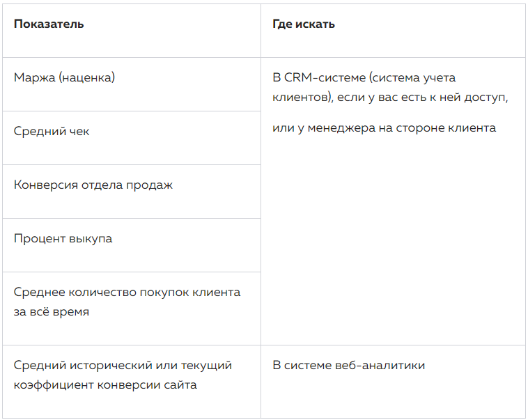Select the 'Средний чек' cell
528x420 pixels.
point(132,138)
